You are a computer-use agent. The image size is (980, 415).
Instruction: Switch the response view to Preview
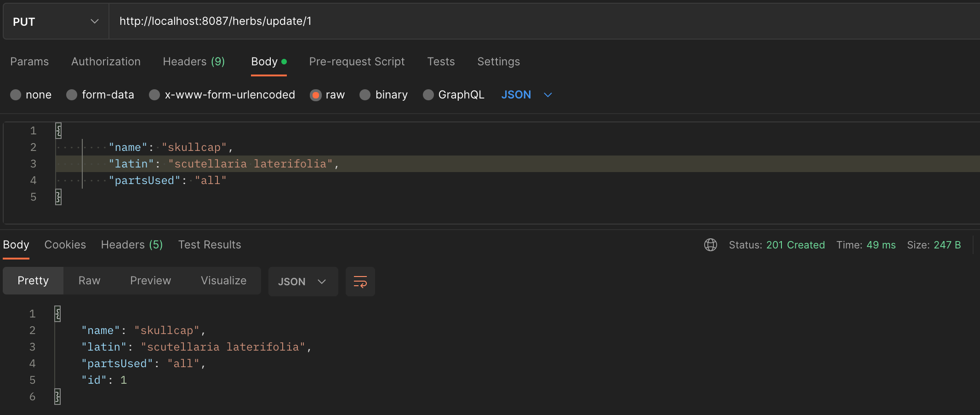(150, 280)
